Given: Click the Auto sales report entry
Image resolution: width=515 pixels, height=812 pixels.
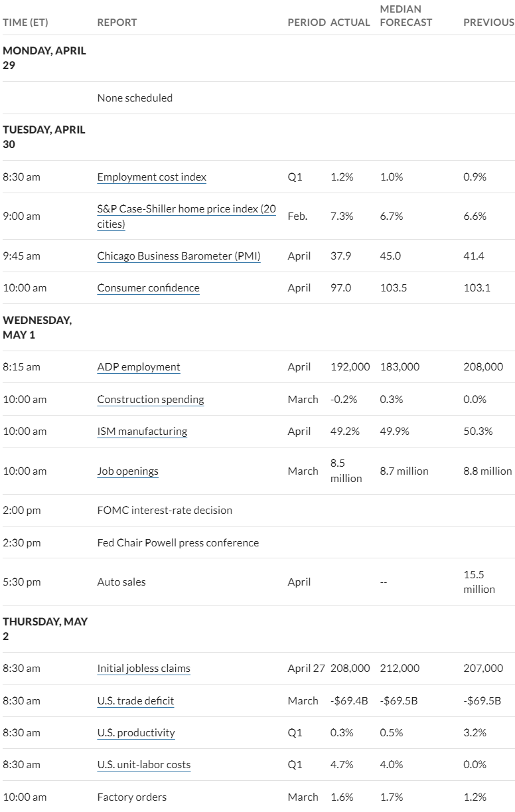Looking at the screenshot, I should 121,582.
